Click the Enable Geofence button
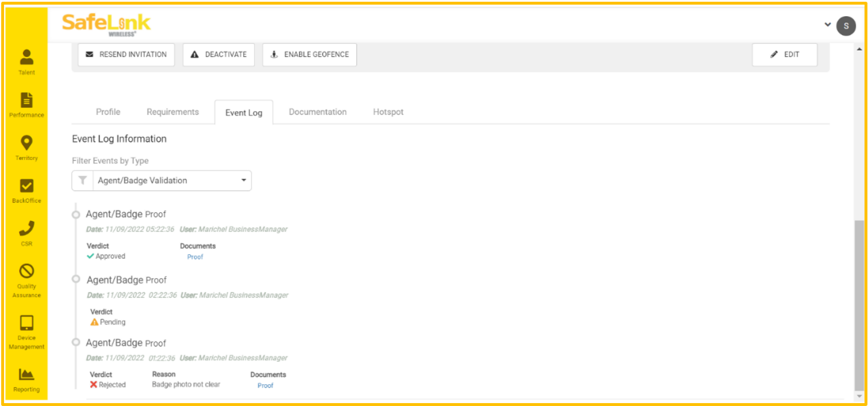The width and height of the screenshot is (868, 406). [309, 55]
